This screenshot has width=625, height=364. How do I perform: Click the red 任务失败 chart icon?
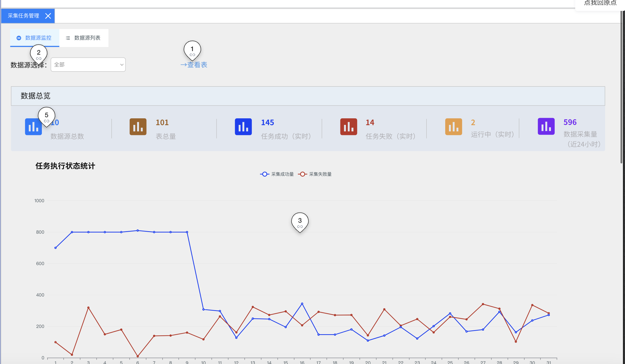(349, 127)
